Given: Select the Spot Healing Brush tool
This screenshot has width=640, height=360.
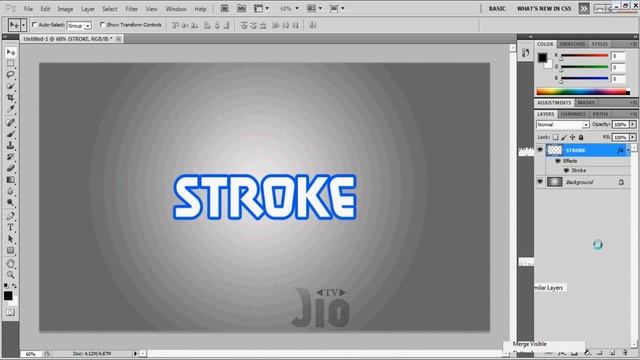Looking at the screenshot, I should [x=11, y=122].
